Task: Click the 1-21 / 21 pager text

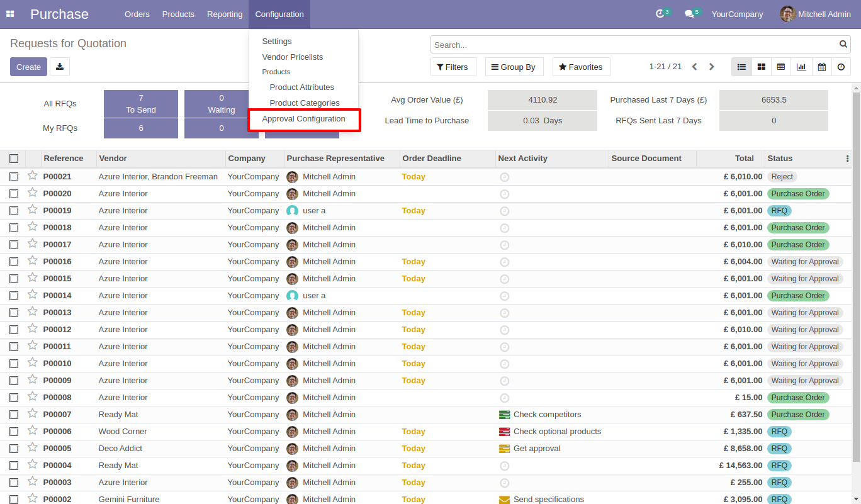Action: pos(665,67)
